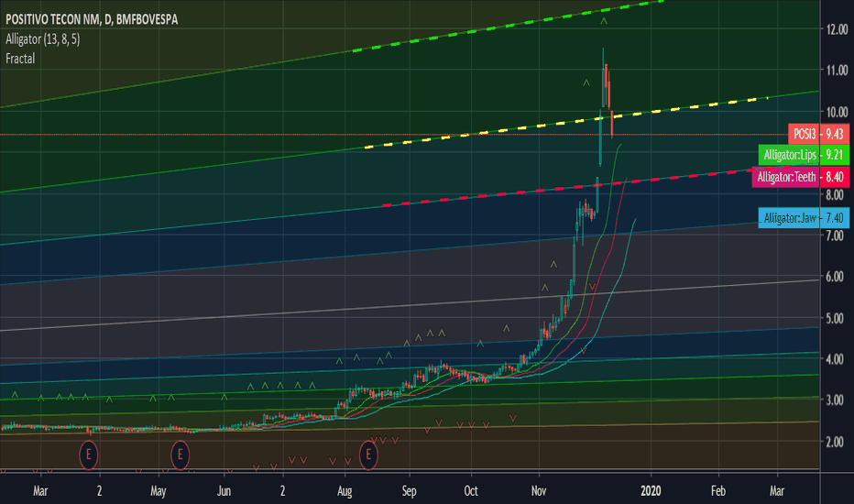Click the Alligator:Teeth 8.40 label
Screen dimensions: 854x504
(x=800, y=177)
